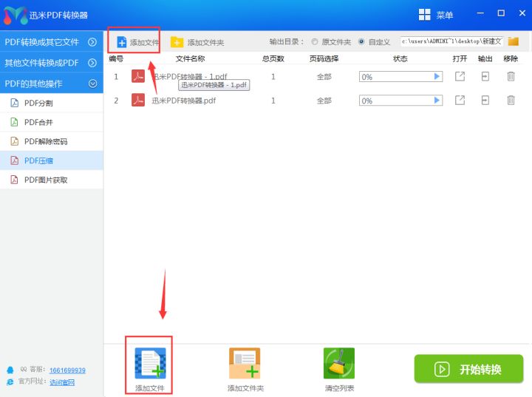Choose PDF合并 from the sidebar
The height and width of the screenshot is (397, 532).
point(38,122)
